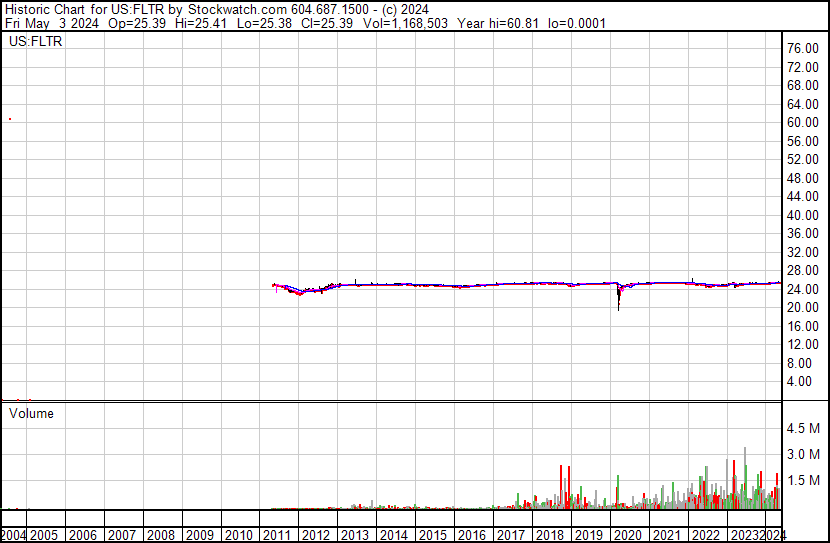Click the 2019 year label
The height and width of the screenshot is (543, 830).
click(589, 535)
